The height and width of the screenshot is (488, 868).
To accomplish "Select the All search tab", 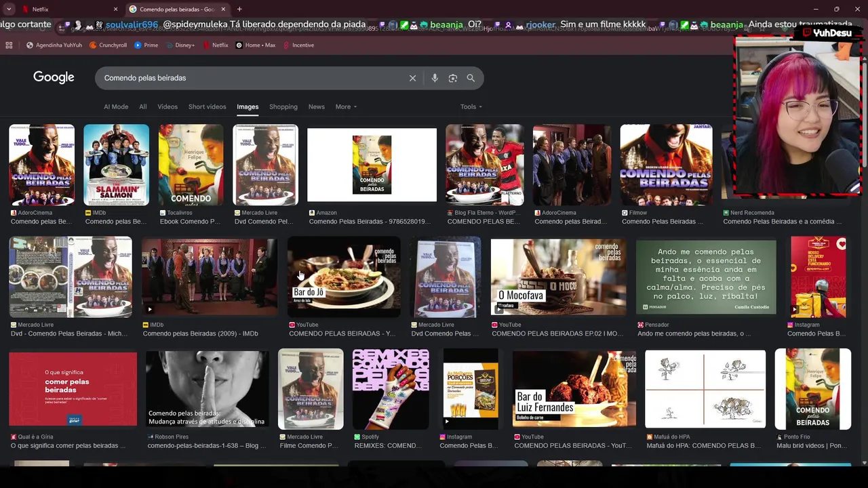I will tap(143, 106).
